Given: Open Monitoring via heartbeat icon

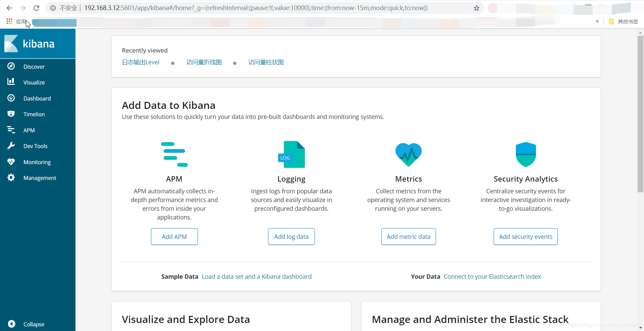Looking at the screenshot, I should coord(11,161).
